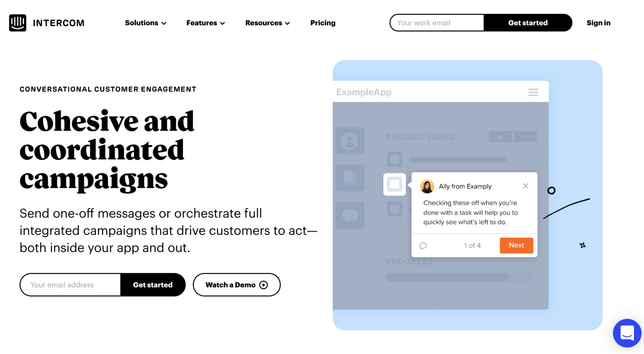644x354 pixels.
Task: Click the Watch a Demo button
Action: 236,284
